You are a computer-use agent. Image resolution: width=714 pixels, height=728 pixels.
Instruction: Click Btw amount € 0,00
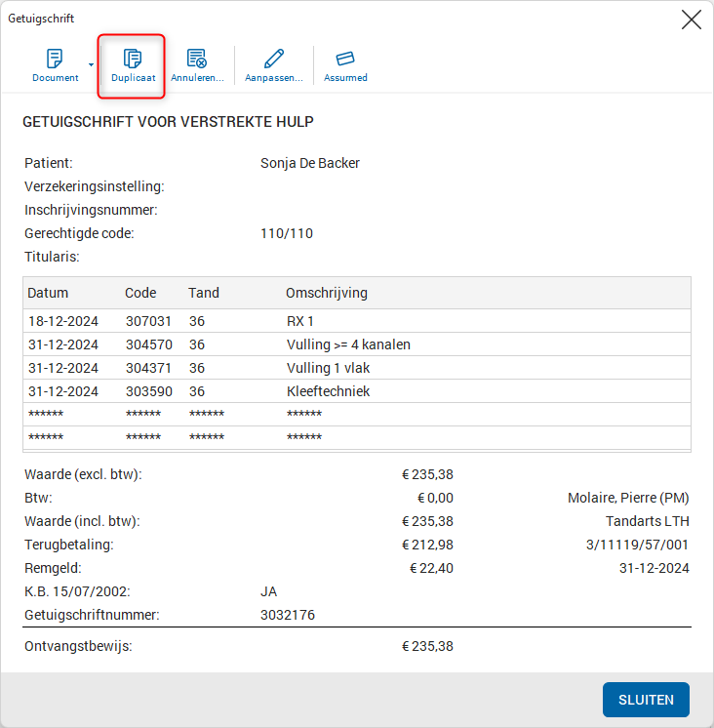click(x=435, y=498)
